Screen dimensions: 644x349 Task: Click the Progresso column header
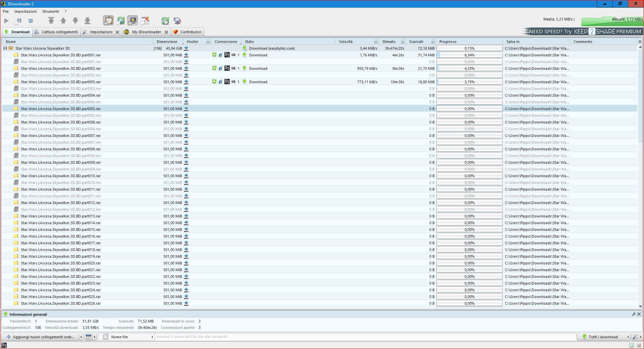[x=469, y=42]
